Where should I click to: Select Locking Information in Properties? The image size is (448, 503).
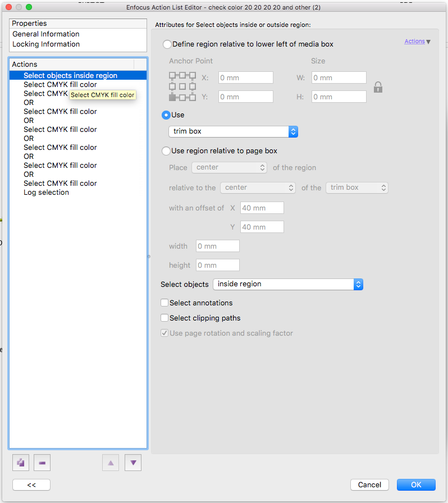(x=46, y=44)
